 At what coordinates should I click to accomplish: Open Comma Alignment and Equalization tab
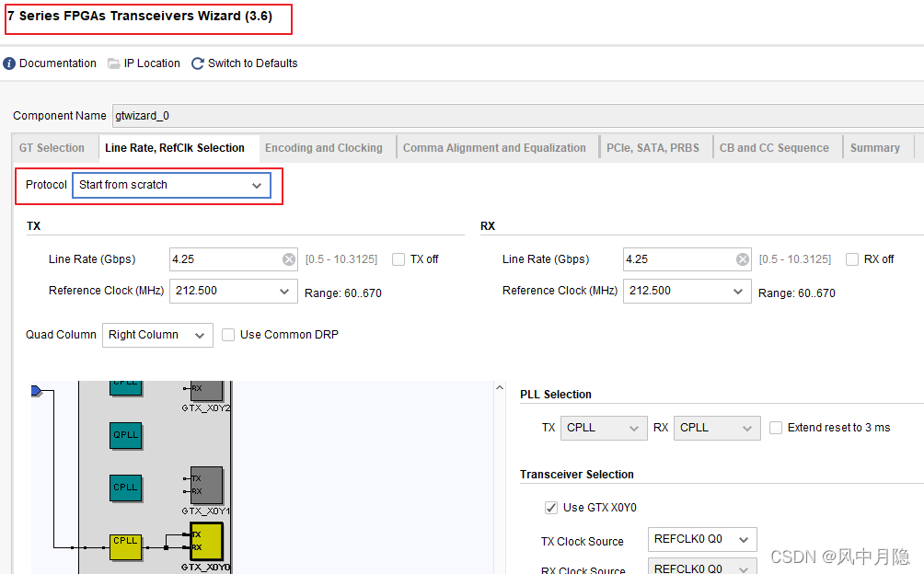494,148
